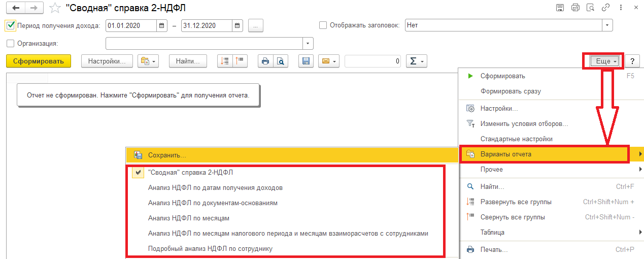
Task: Open the vertical dots menu in title bar
Action: [620, 8]
